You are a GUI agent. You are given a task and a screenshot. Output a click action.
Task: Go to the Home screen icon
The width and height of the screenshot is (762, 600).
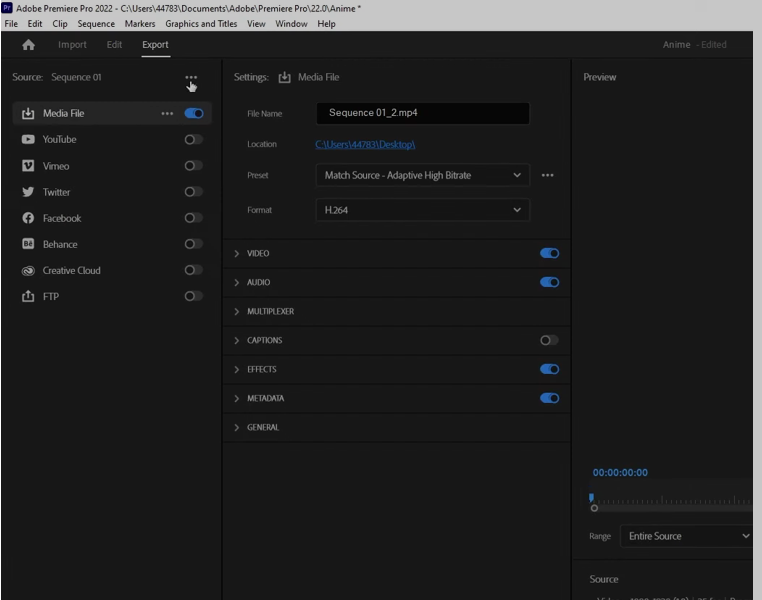(x=29, y=45)
